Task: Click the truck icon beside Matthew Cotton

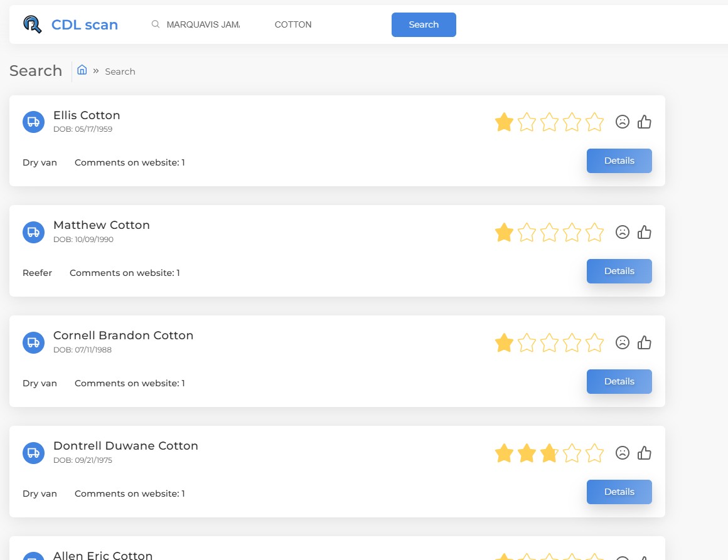Action: tap(33, 232)
